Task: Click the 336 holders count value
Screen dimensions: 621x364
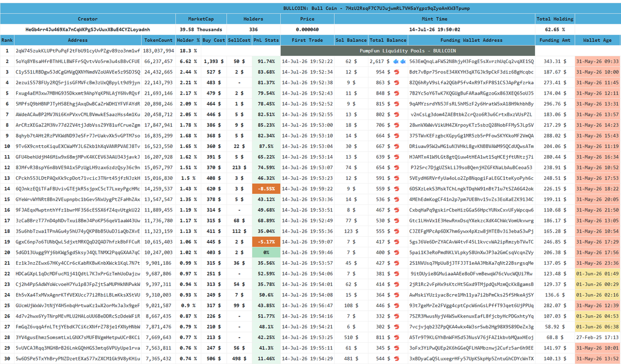Action: click(x=254, y=29)
